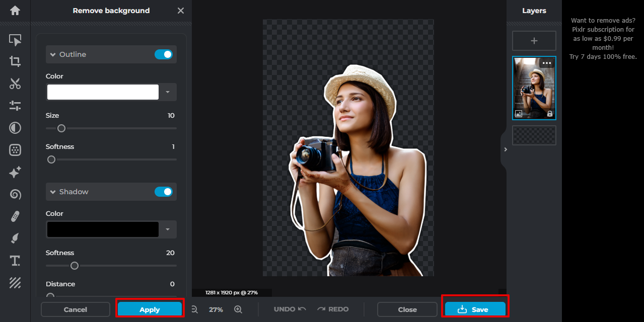Save the image
The width and height of the screenshot is (644, 322).
point(475,309)
